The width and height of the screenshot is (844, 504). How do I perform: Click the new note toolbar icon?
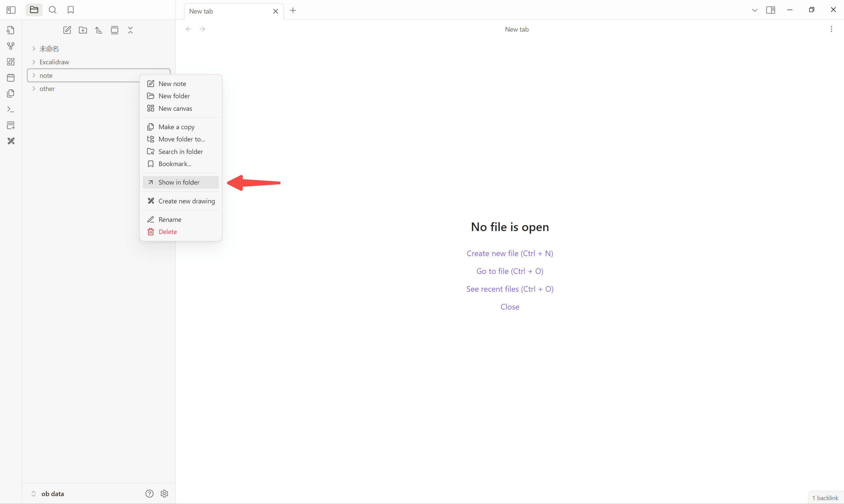click(x=67, y=30)
